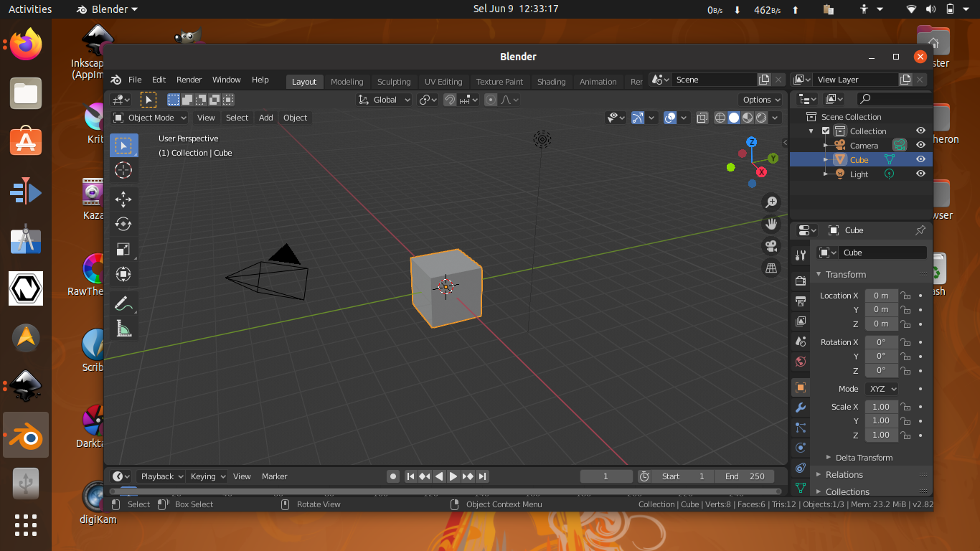Open the Physics properties tab icon
Screen dimensions: 980x551
click(x=801, y=448)
